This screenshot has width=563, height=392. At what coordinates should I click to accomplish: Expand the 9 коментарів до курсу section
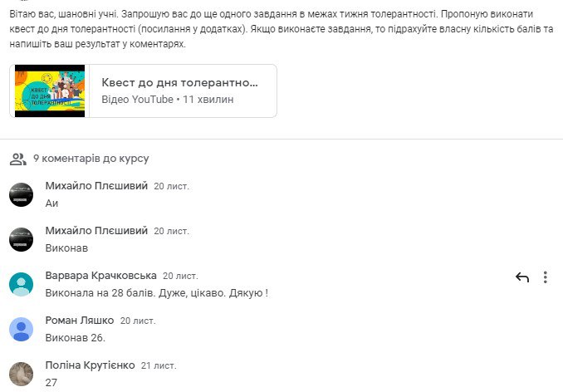tap(91, 159)
